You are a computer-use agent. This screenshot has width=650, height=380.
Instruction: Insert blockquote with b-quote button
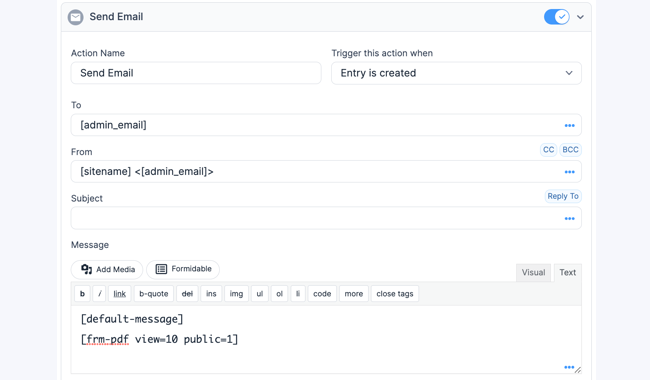coord(153,293)
